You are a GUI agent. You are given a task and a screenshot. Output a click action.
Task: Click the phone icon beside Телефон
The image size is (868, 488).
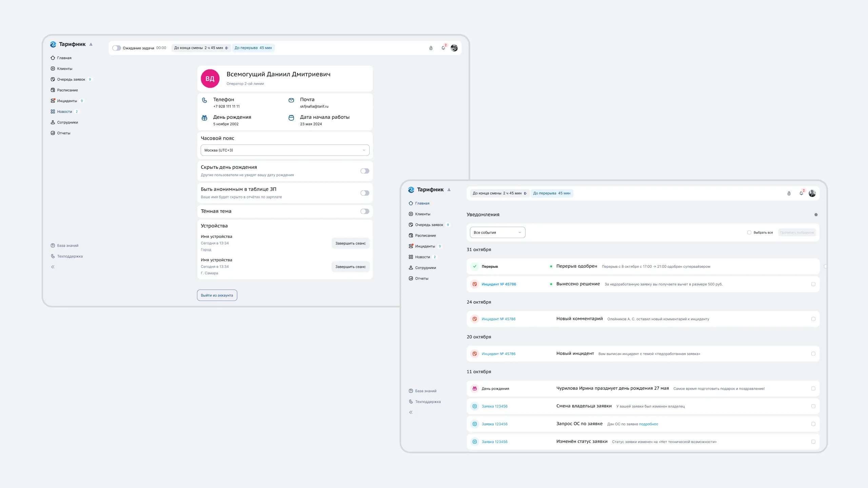pos(204,100)
